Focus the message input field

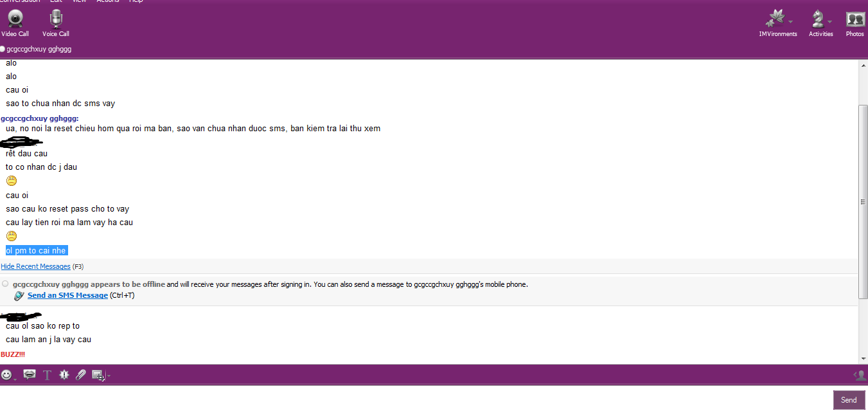[414, 399]
